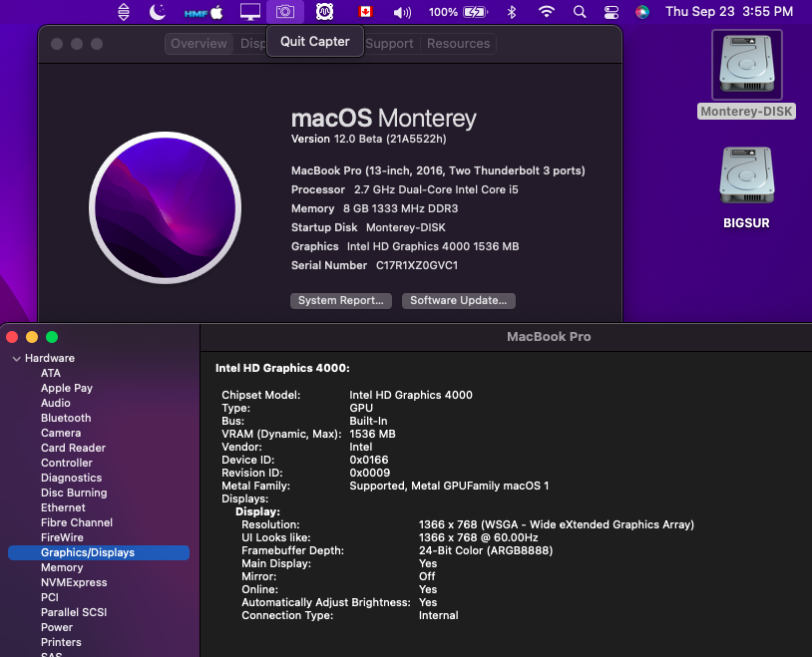Click the stacked arrows menu bar icon
Screen dimensions: 812x657
coord(124,11)
